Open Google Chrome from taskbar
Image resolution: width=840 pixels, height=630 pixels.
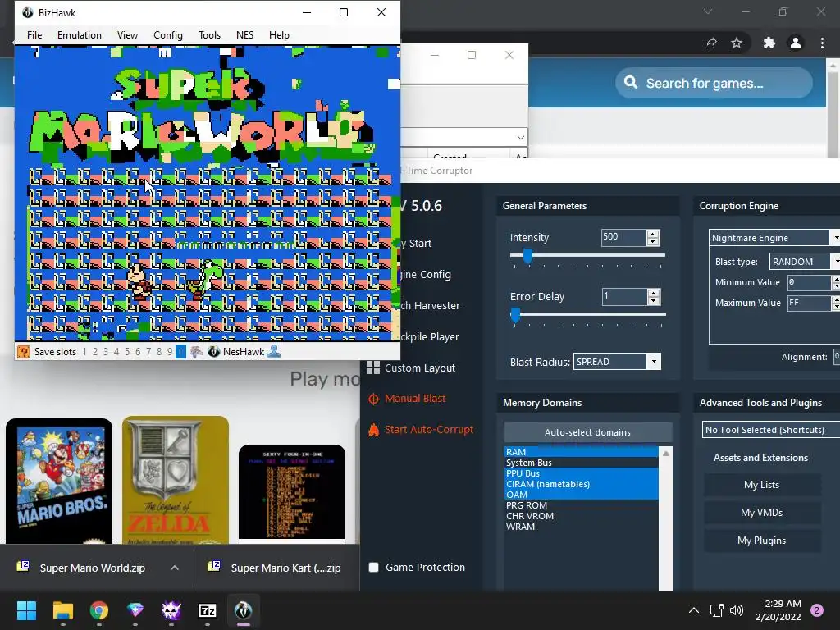(x=99, y=610)
